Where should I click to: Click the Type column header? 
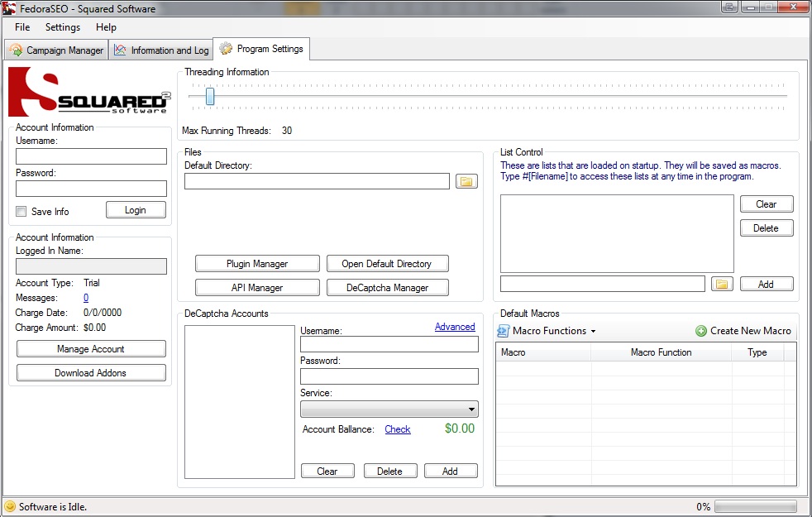tap(757, 352)
